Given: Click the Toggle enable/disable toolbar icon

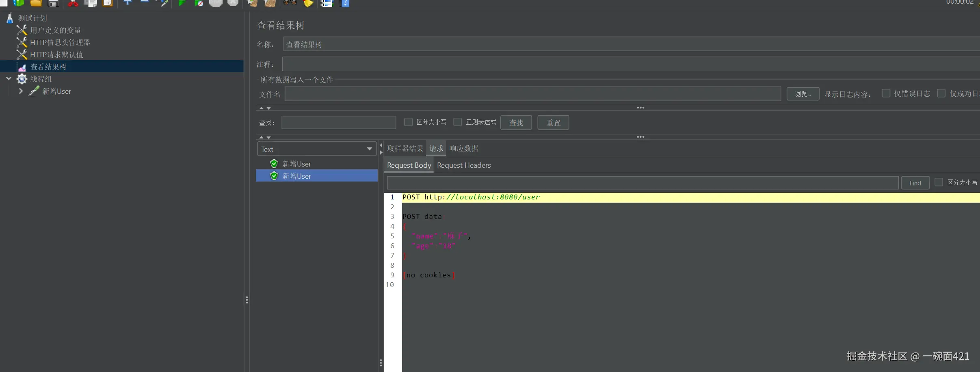Looking at the screenshot, I should tap(162, 3).
